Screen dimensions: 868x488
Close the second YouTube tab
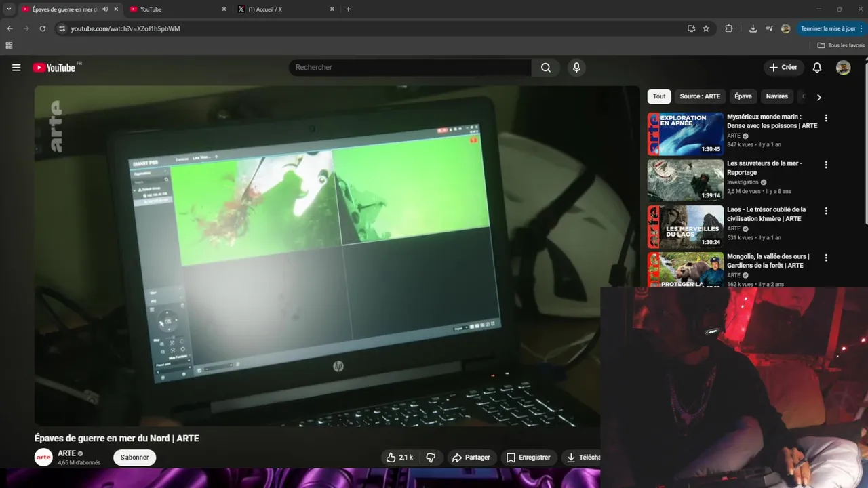pyautogui.click(x=224, y=9)
